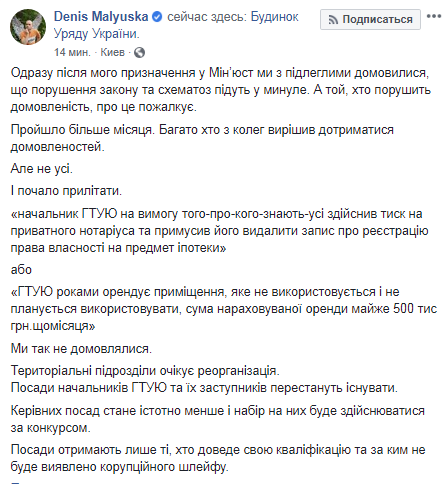
Task: Click the line Територіальні підрозділи очікує реорганізація
Action: click(x=145, y=371)
